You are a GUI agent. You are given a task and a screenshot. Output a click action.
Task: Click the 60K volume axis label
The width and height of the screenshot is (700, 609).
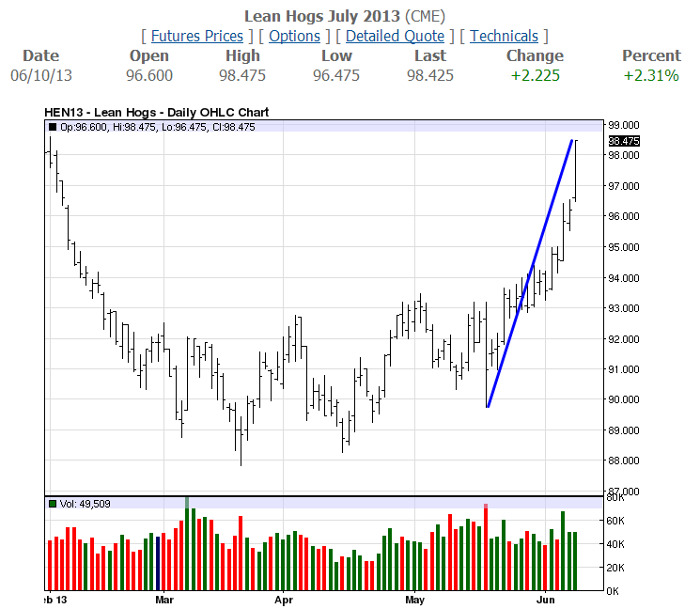pyautogui.click(x=615, y=521)
